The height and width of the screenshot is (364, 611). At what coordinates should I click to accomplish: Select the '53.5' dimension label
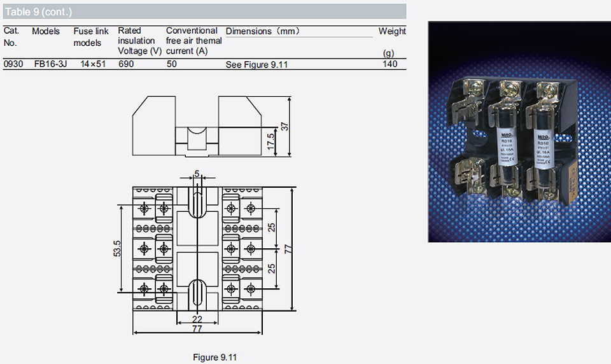tap(117, 249)
